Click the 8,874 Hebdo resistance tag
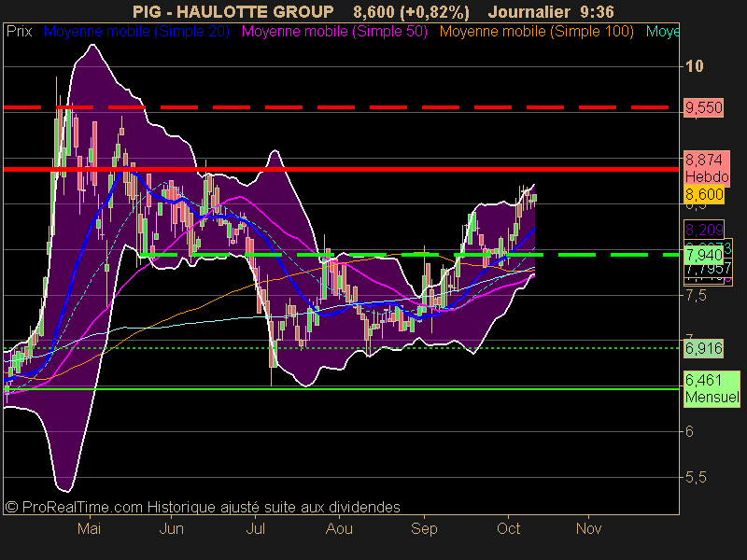 coord(707,168)
